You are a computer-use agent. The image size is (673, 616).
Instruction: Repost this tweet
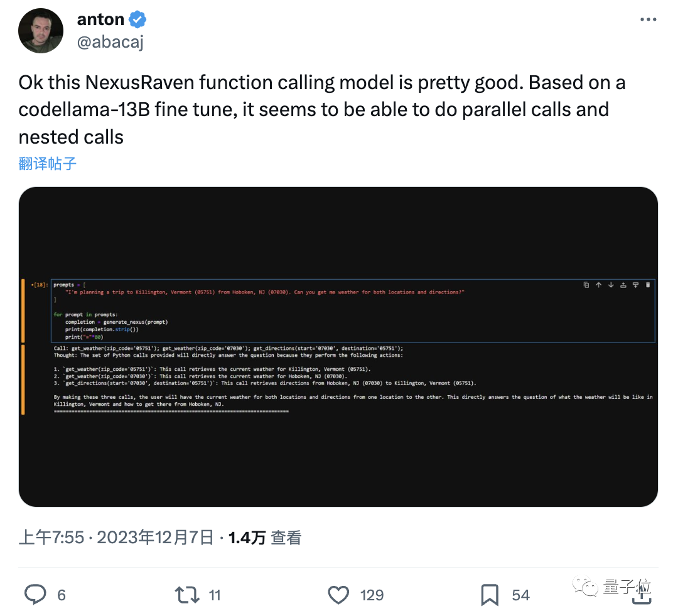186,595
